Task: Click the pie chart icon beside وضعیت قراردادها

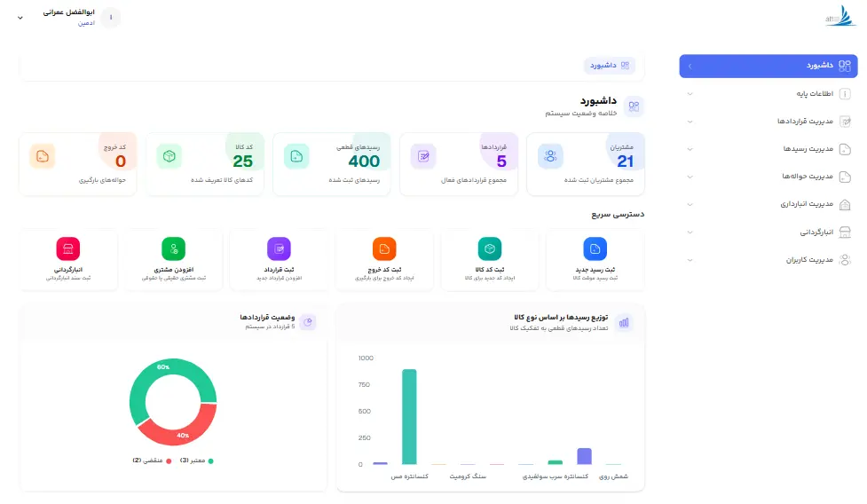Action: coord(308,322)
